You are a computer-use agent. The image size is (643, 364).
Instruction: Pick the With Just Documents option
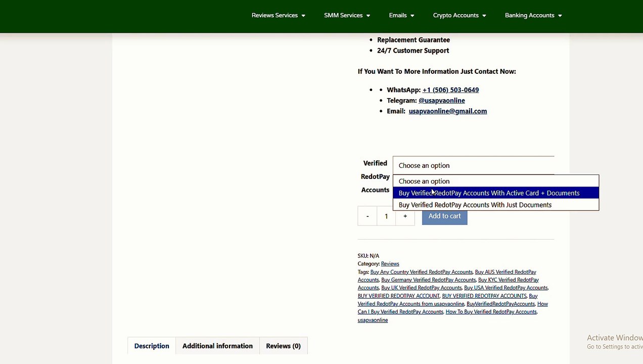point(495,205)
